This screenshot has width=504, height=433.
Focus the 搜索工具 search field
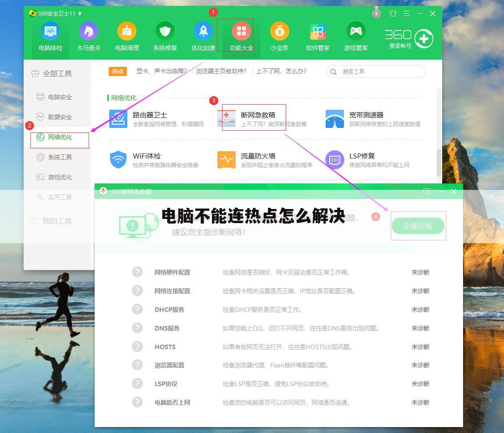point(376,71)
